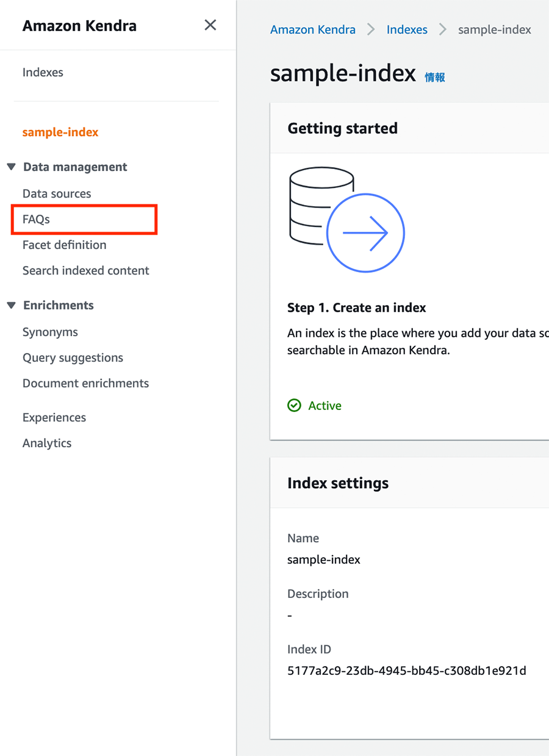Open the Indexes page from the sidebar
The image size is (549, 756).
point(43,72)
